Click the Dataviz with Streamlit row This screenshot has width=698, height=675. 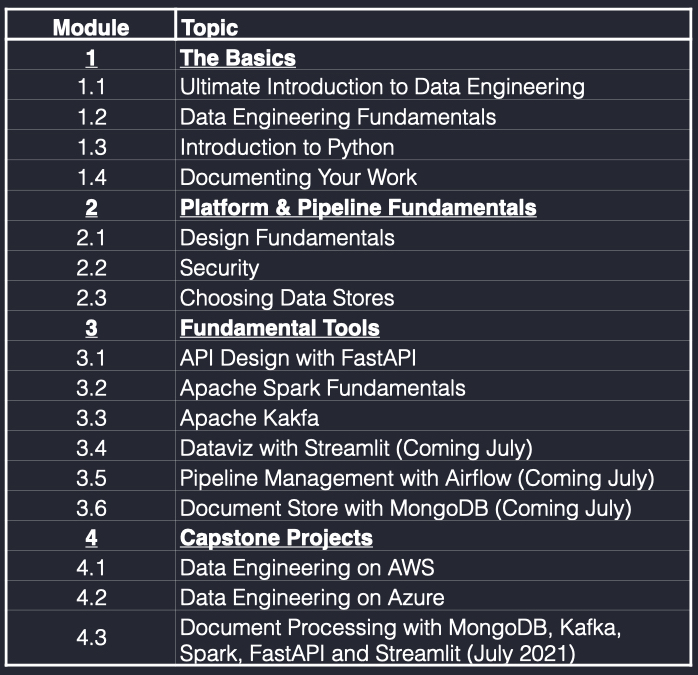coord(349,446)
